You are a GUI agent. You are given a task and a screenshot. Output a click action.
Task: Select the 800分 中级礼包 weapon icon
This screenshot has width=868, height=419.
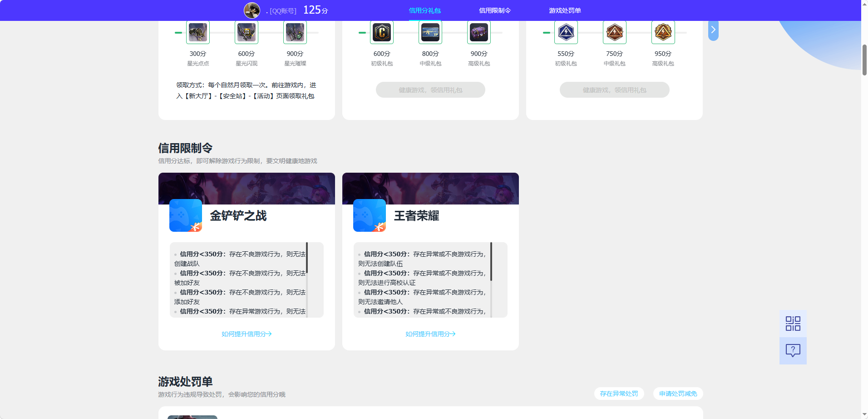[430, 32]
